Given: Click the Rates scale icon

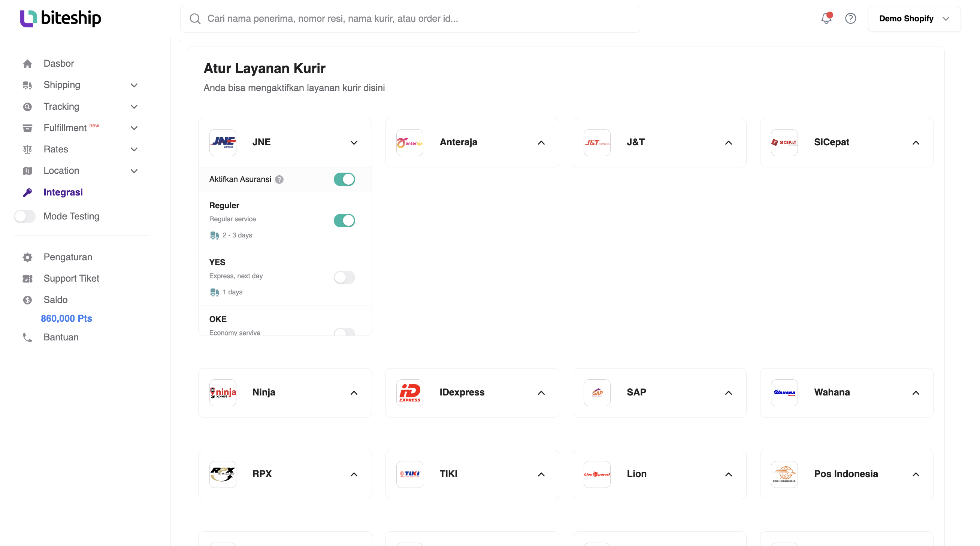Looking at the screenshot, I should point(27,149).
